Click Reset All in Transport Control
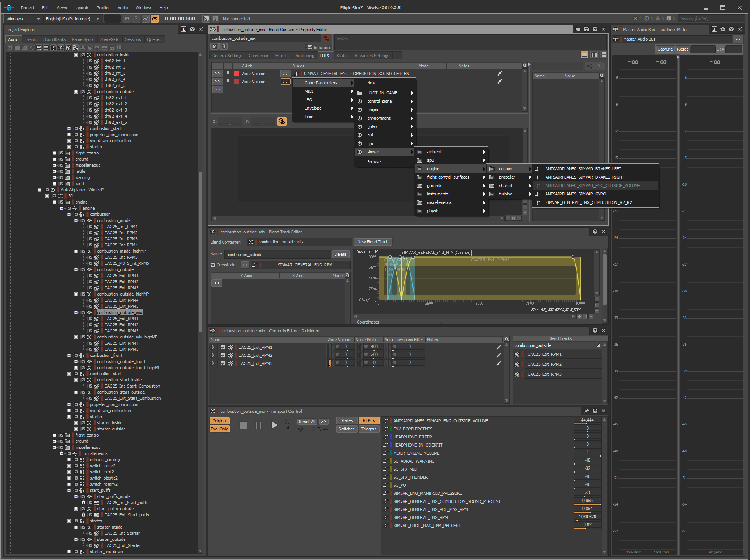Image resolution: width=750 pixels, height=560 pixels. 307,422
